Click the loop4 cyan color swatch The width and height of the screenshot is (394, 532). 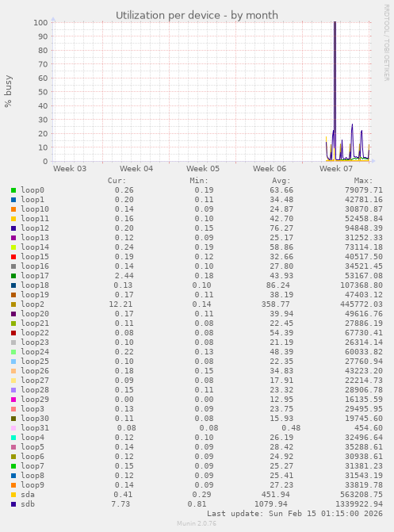coord(13,438)
